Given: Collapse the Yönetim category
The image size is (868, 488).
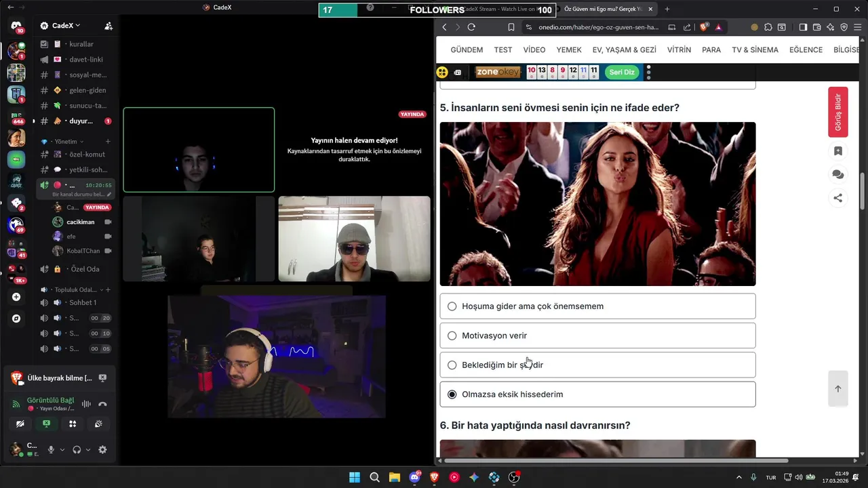Looking at the screenshot, I should pos(69,142).
